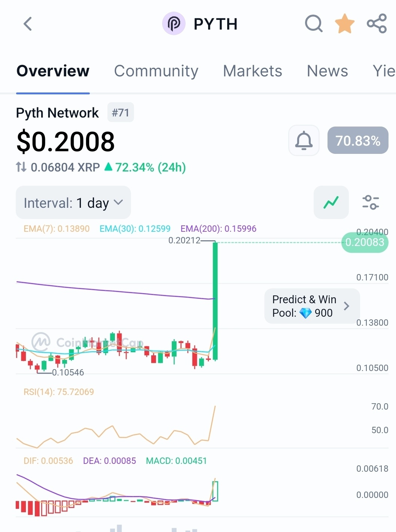Open the price alert bell
Viewport: 396px width, 532px height.
coord(304,140)
